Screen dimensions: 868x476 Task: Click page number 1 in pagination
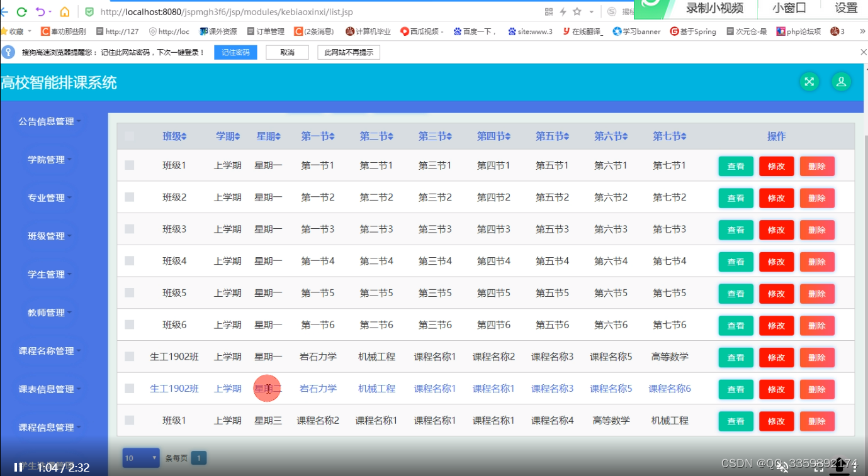(199, 458)
